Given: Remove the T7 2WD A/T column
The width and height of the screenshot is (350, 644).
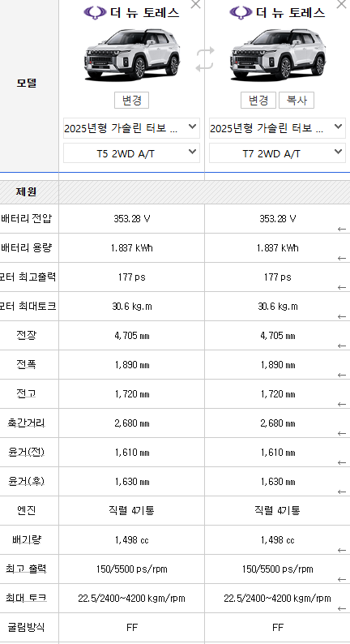Looking at the screenshot, I should coord(341,4).
